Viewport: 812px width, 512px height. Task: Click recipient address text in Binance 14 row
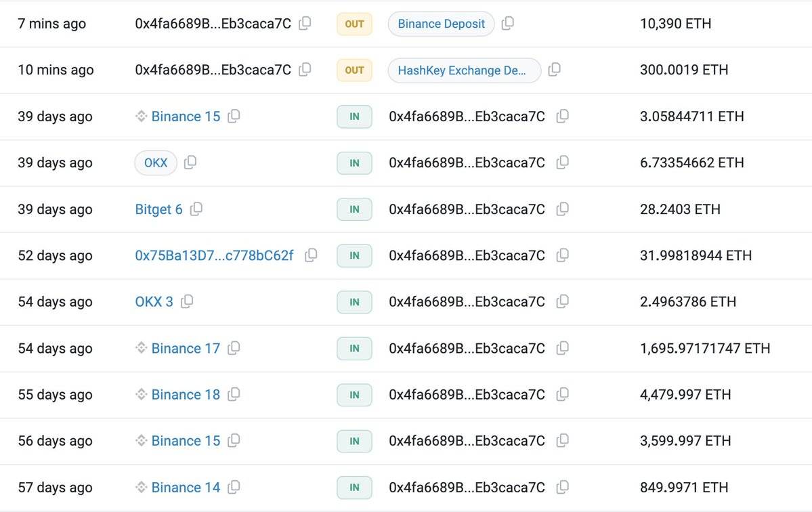tap(467, 487)
